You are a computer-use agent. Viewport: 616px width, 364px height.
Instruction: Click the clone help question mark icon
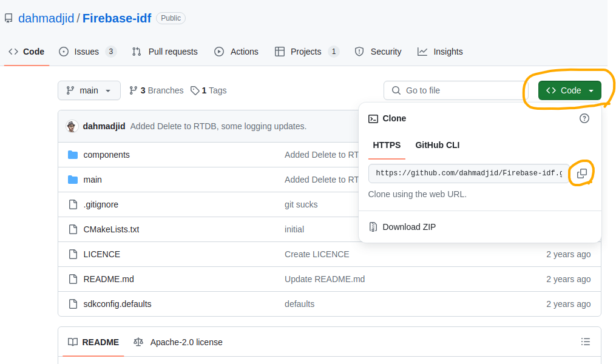(584, 118)
